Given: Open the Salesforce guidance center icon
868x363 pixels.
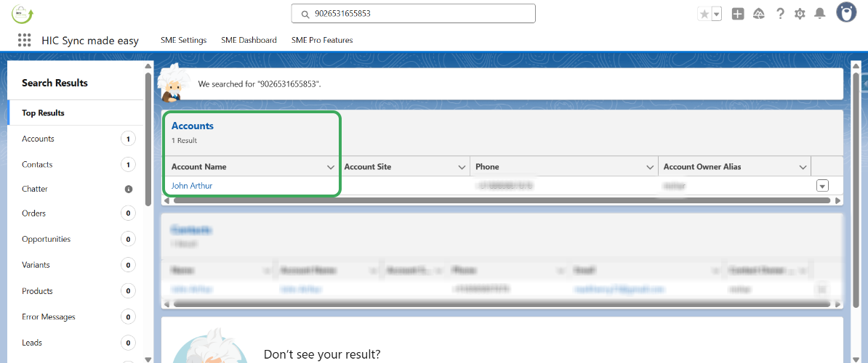Looking at the screenshot, I should 759,14.
